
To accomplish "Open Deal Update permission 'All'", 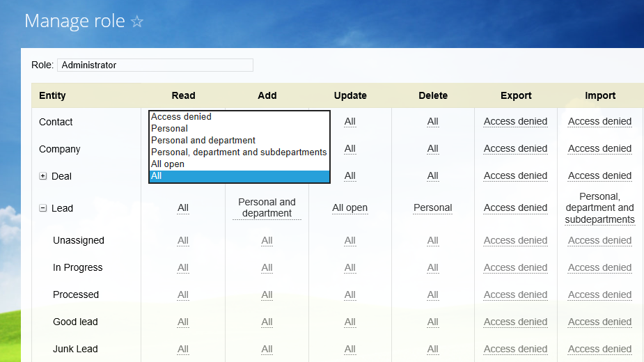I will click(x=350, y=176).
